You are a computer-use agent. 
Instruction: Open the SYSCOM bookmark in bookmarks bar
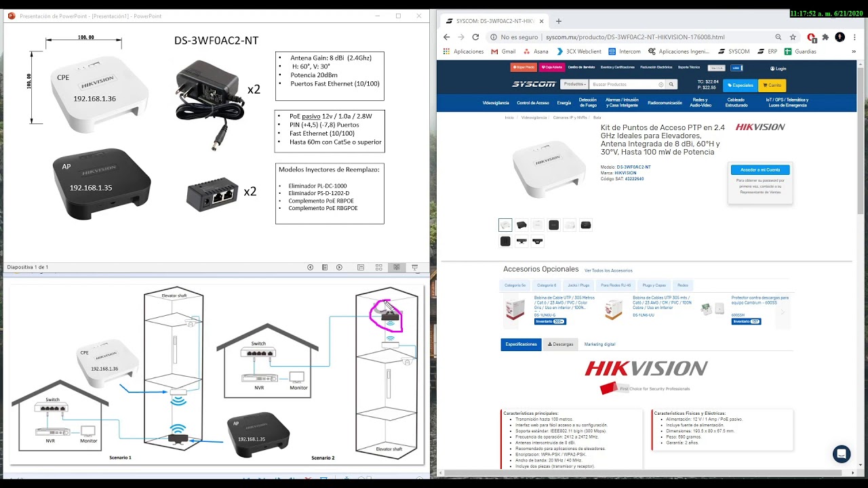tap(734, 52)
